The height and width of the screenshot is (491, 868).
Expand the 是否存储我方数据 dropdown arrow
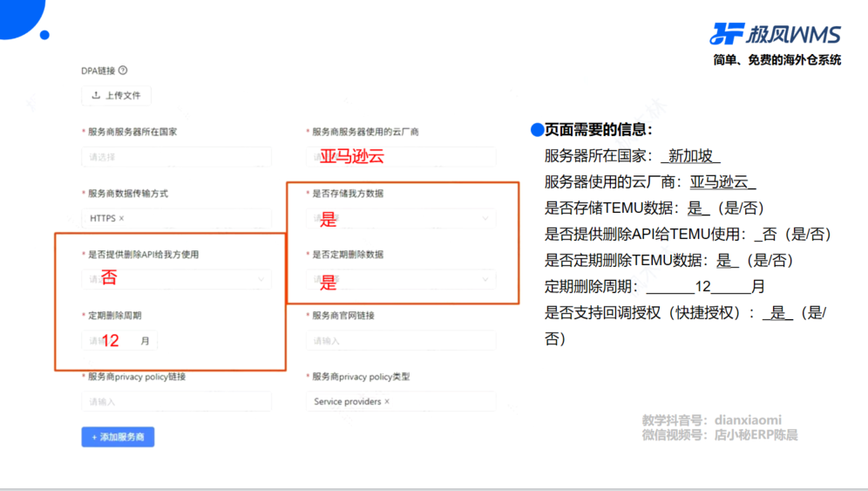pyautogui.click(x=485, y=218)
